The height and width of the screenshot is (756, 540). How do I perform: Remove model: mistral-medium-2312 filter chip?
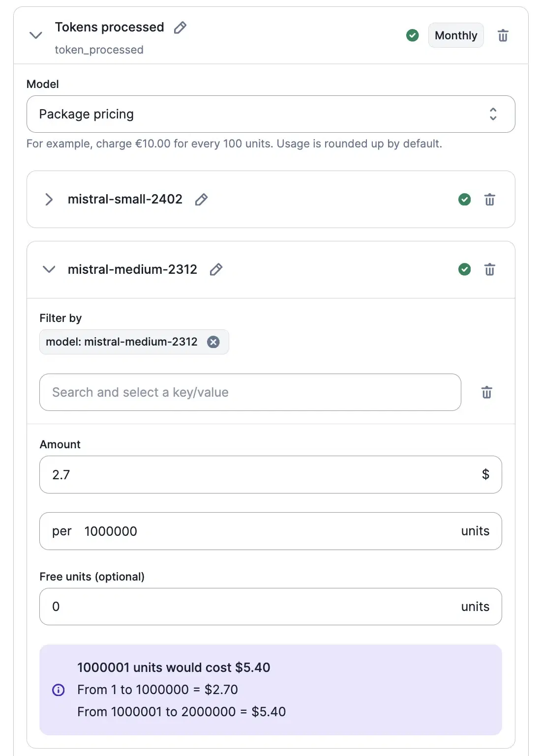pos(213,342)
